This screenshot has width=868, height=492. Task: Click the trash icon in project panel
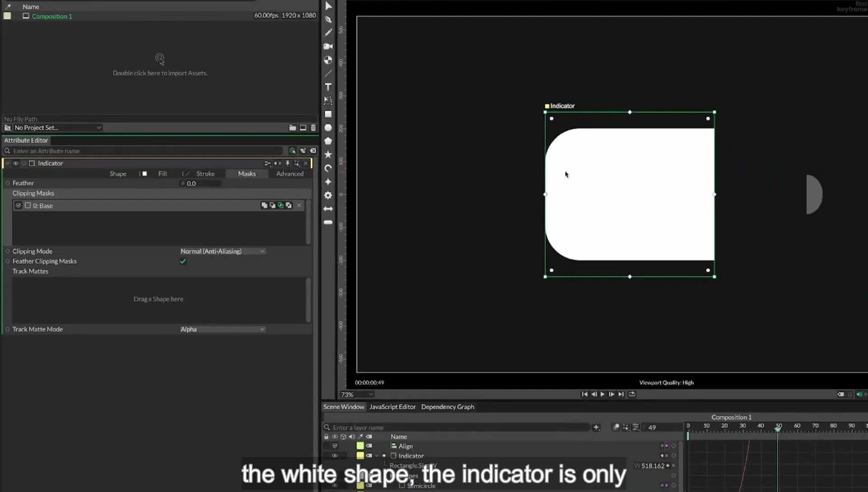(x=313, y=128)
